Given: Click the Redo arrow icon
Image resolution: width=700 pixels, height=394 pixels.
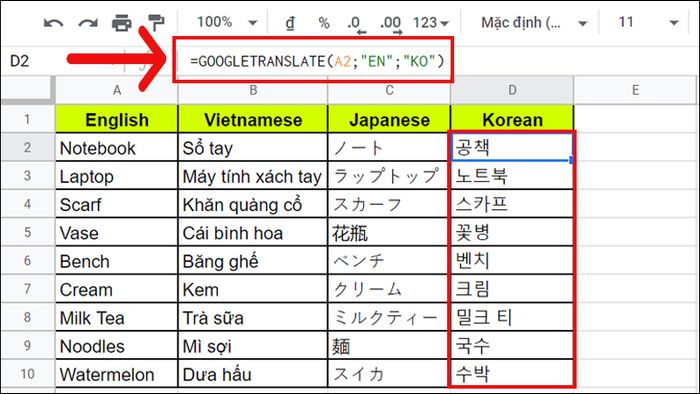Looking at the screenshot, I should (88, 23).
